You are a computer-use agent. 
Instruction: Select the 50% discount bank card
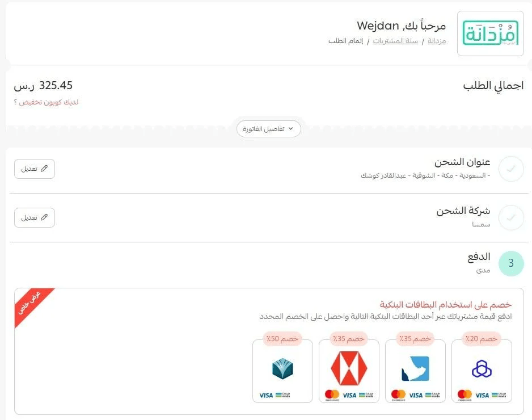(282, 371)
